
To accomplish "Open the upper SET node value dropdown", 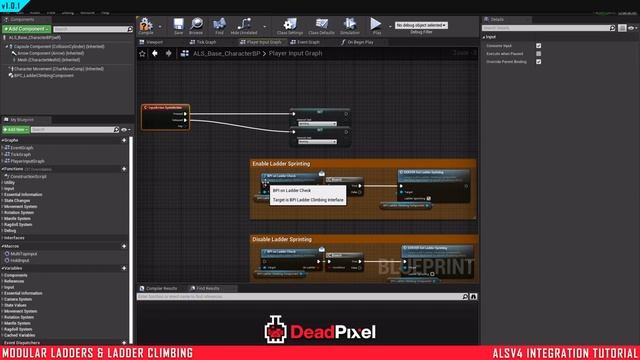I will tap(317, 124).
